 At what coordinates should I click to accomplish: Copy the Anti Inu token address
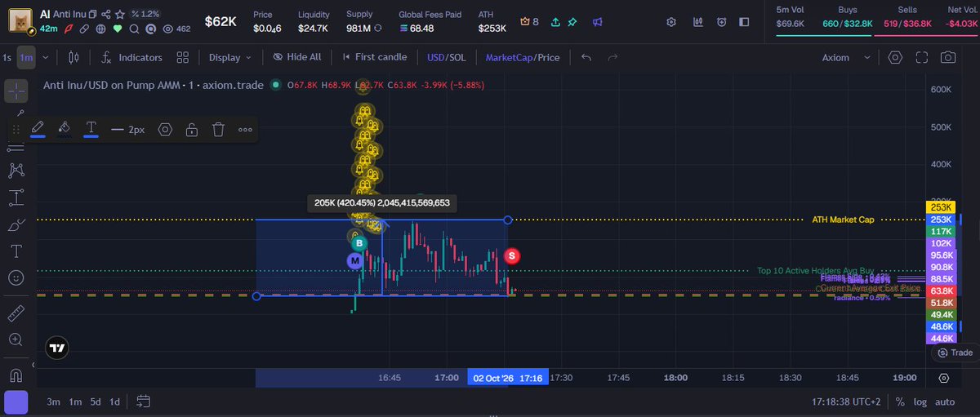[92, 15]
